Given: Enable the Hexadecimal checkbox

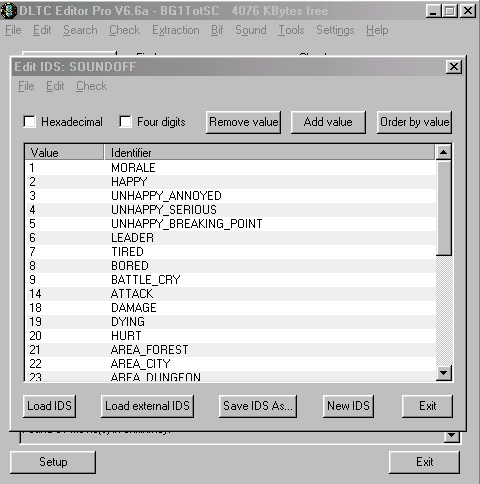Looking at the screenshot, I should (30, 122).
